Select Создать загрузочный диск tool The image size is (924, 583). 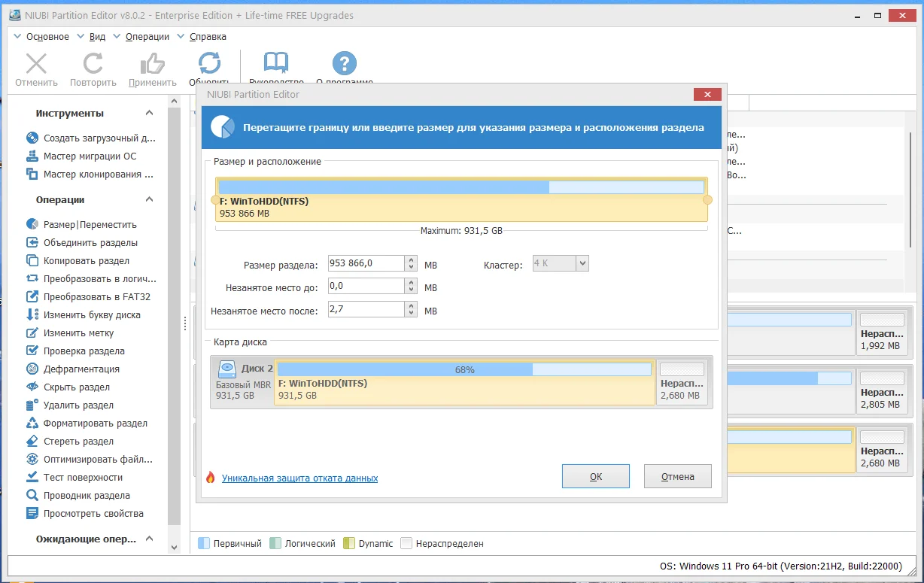91,138
